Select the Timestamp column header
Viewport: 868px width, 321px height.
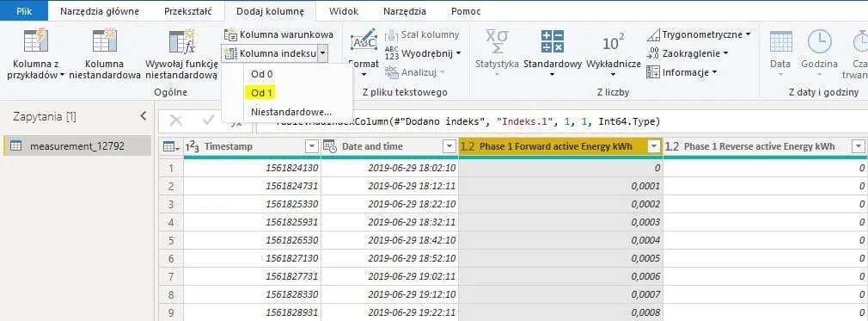tap(252, 146)
